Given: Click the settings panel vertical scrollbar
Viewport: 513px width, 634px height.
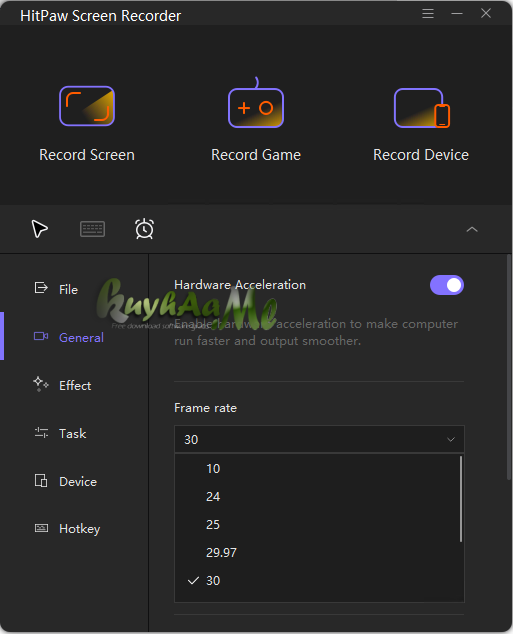Looking at the screenshot, I should [509, 367].
